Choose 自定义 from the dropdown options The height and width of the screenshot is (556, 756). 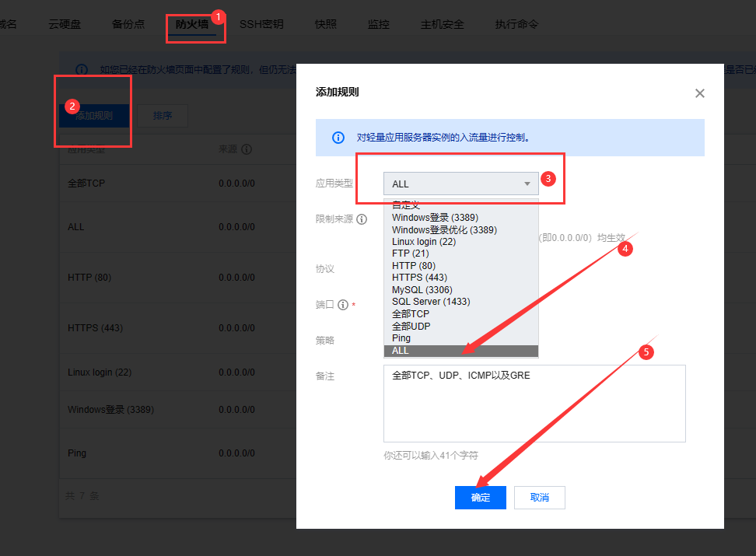coord(405,205)
